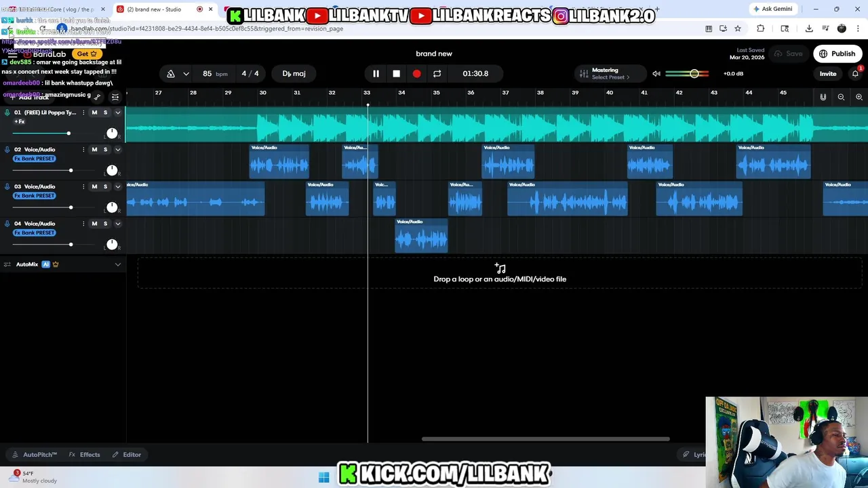Image resolution: width=868 pixels, height=488 pixels.
Task: Click the Invite button
Action: 828,73
